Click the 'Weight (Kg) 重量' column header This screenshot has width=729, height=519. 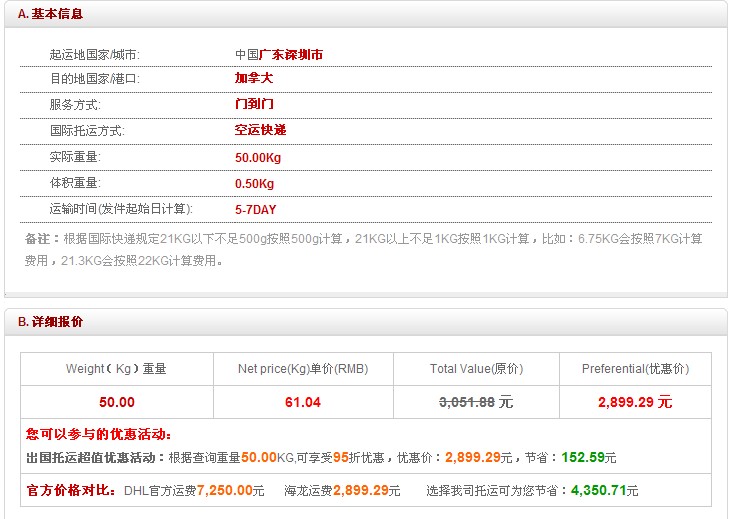tap(116, 369)
